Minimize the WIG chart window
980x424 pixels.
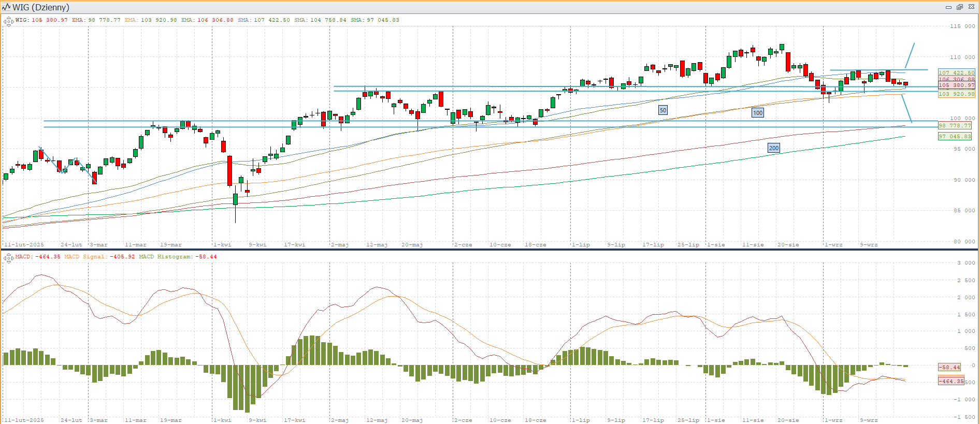coord(948,7)
